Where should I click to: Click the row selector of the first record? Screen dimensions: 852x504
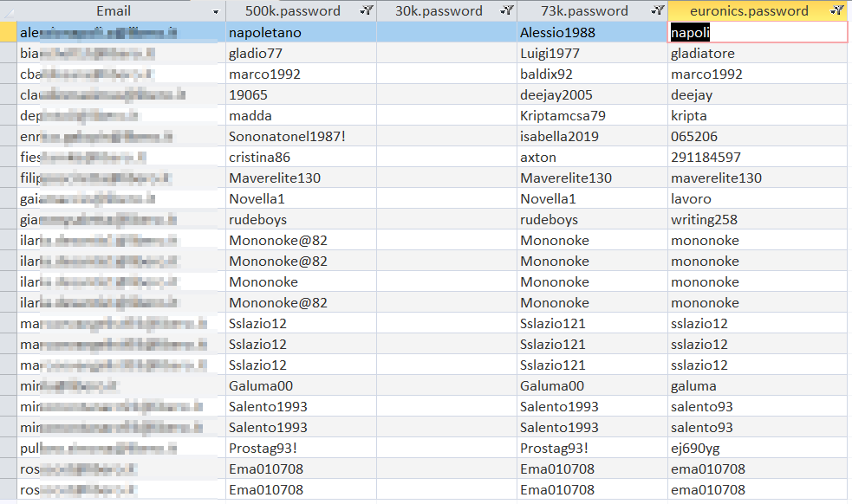tap(8, 32)
